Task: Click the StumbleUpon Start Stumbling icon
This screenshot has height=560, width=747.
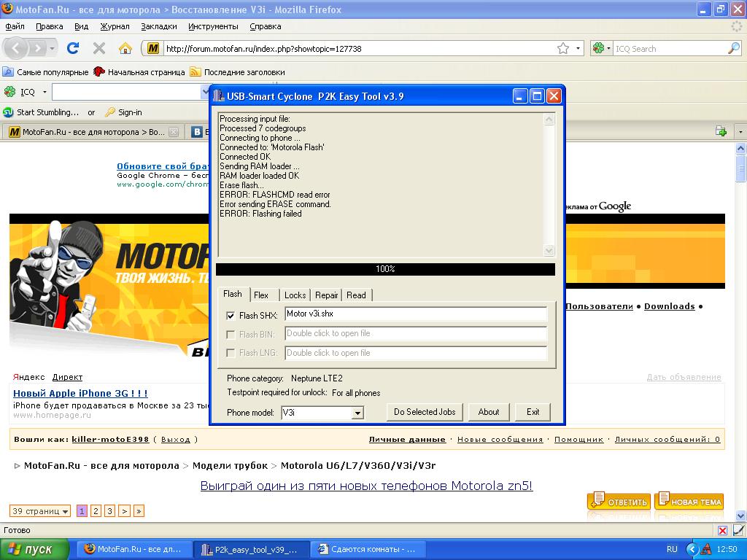Action: coord(8,112)
